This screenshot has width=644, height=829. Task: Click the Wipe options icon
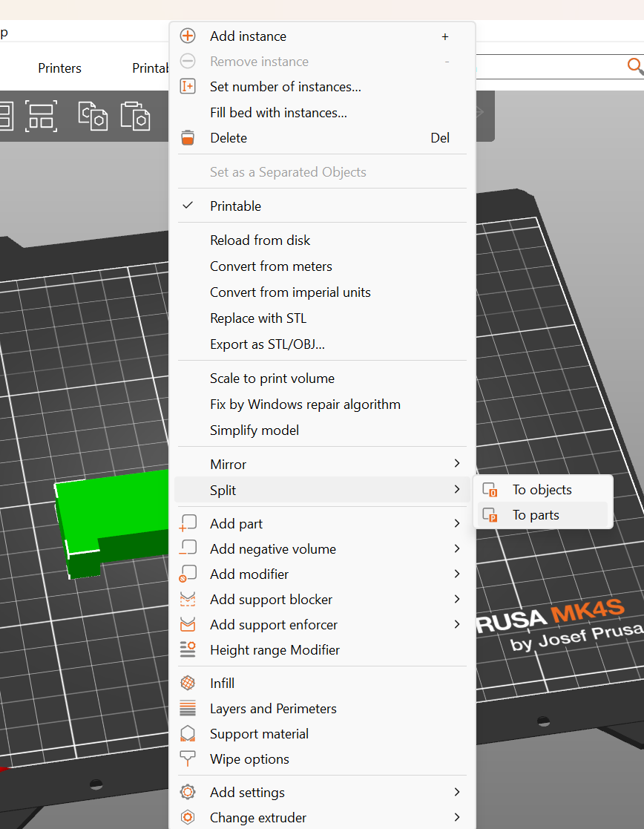(187, 758)
